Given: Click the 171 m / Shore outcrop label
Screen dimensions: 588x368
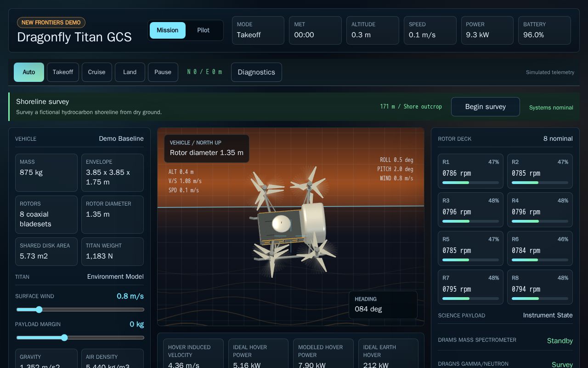Looking at the screenshot, I should (x=411, y=107).
